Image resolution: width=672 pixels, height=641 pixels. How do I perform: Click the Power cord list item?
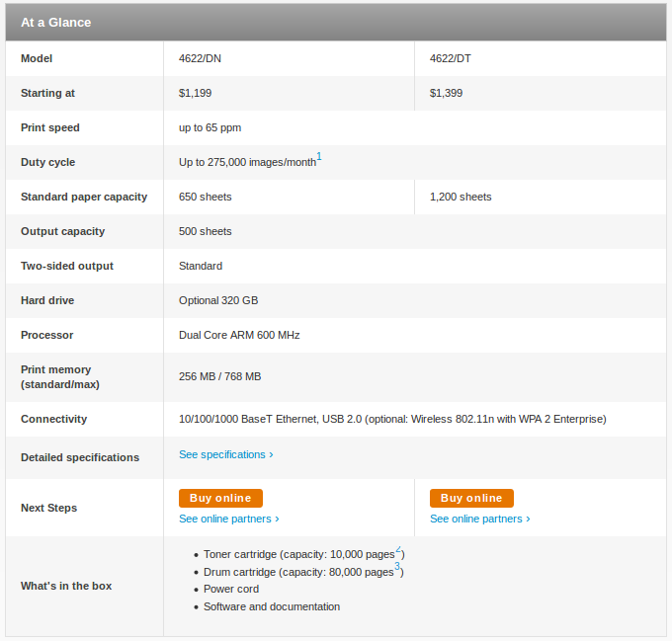tap(231, 589)
